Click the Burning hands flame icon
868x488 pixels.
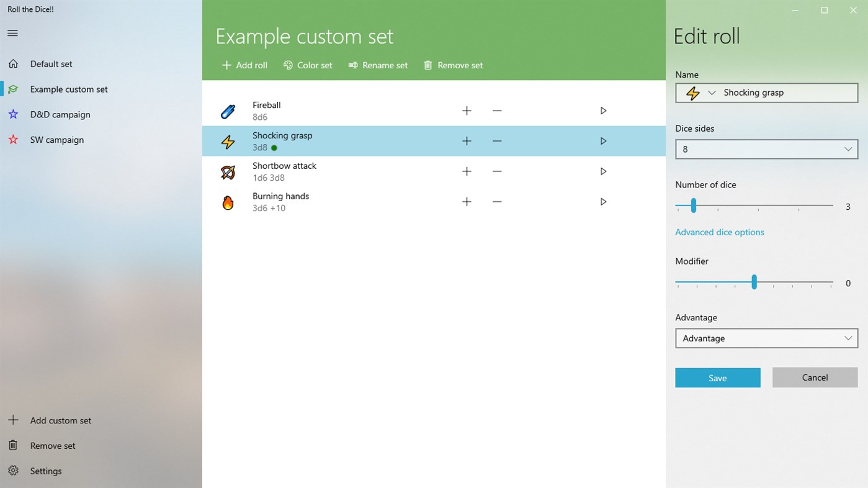click(228, 202)
